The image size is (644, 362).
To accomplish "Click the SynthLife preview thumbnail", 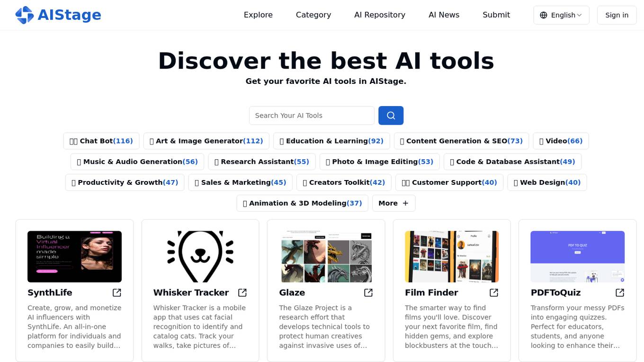I will 74,257.
